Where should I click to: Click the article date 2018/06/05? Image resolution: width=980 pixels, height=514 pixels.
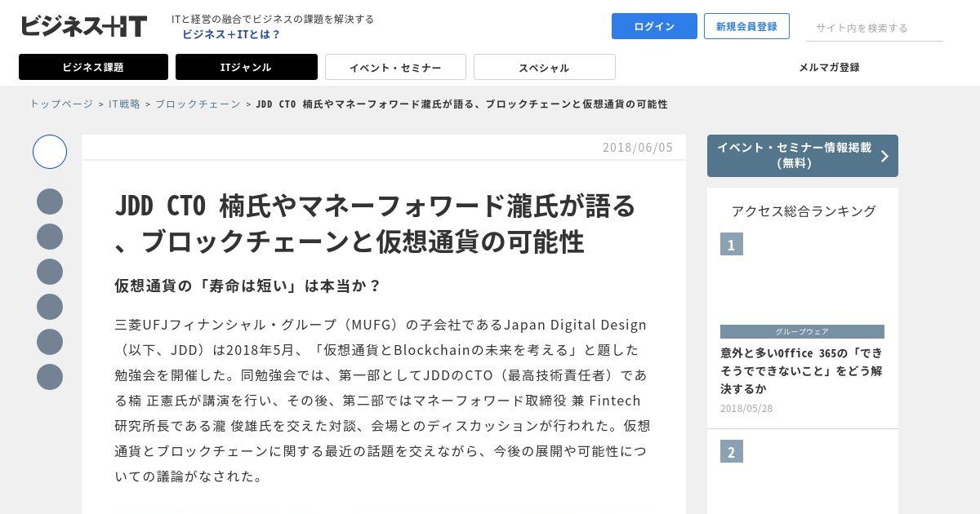638,148
